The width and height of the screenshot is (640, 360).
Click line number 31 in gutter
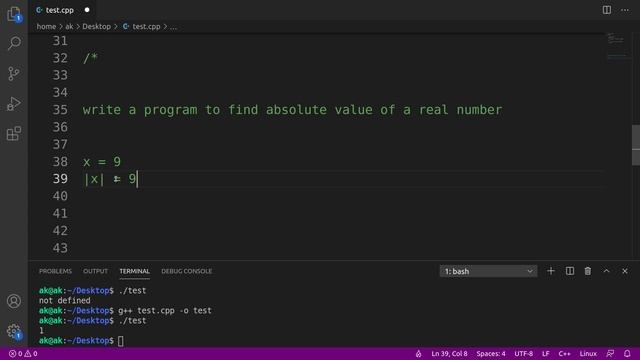coord(60,41)
